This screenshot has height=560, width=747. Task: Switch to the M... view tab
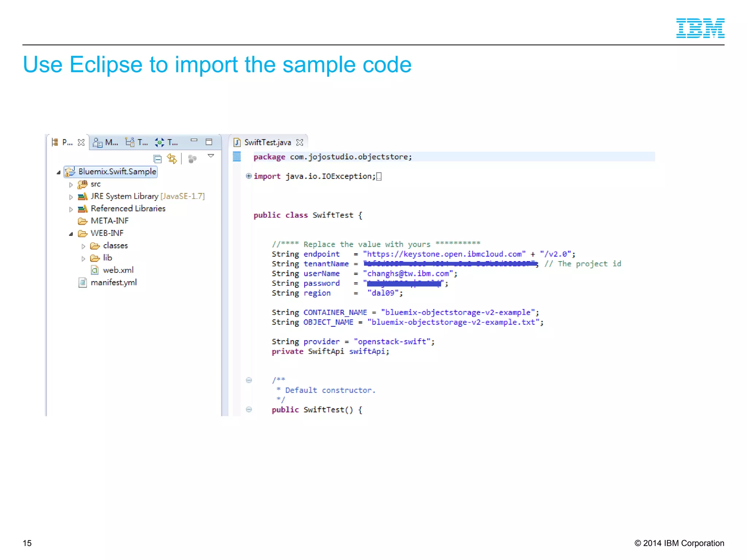[105, 142]
